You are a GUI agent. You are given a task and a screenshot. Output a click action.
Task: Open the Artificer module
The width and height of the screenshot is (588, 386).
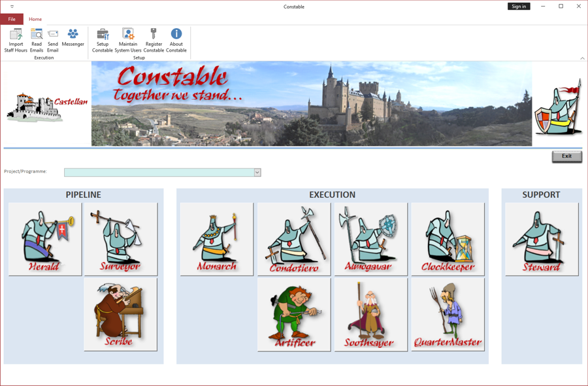point(294,314)
